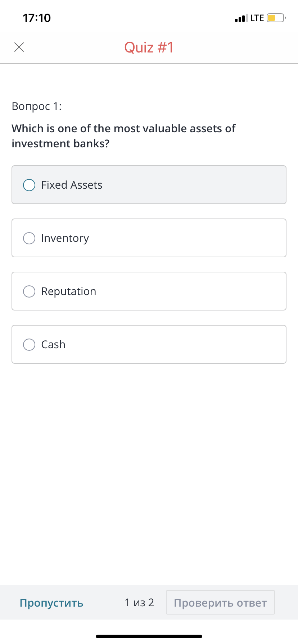The width and height of the screenshot is (298, 644).
Task: Pick the Reputation radio circle
Action: pos(29,291)
